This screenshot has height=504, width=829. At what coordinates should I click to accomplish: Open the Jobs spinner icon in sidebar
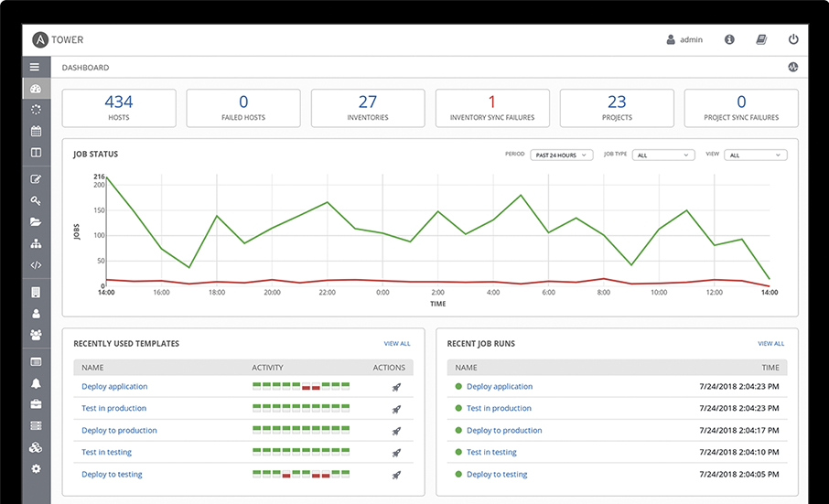tap(36, 110)
